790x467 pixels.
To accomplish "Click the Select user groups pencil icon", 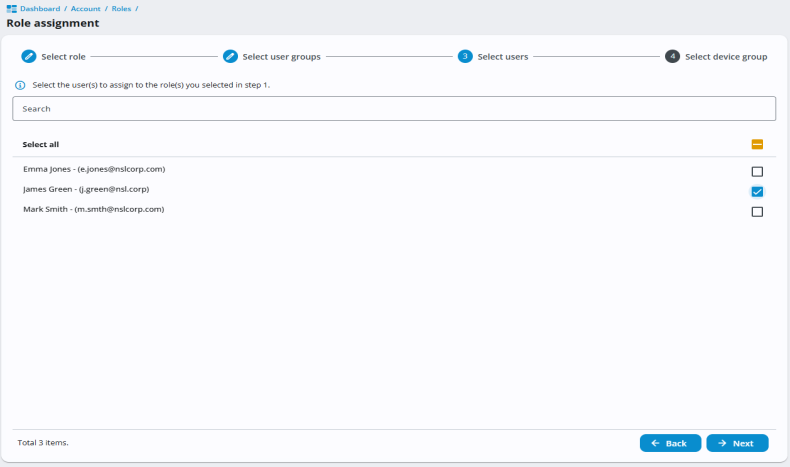I will tap(230, 56).
